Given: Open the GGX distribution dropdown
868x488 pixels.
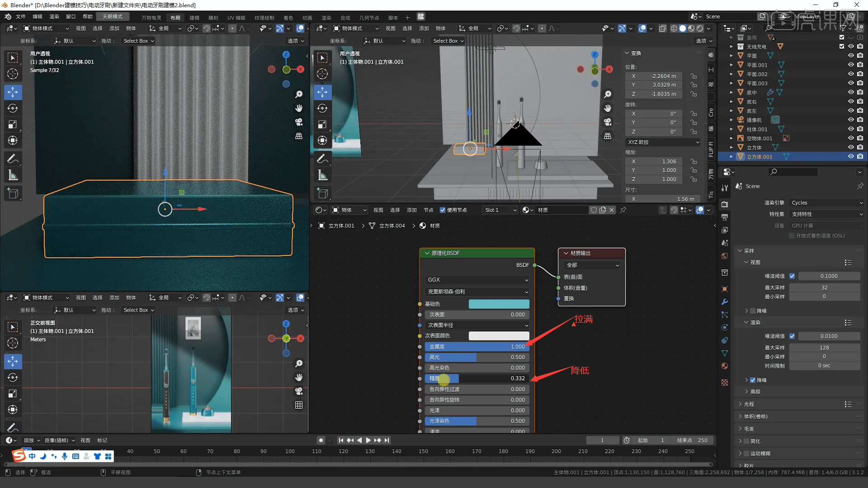Looking at the screenshot, I should point(477,280).
